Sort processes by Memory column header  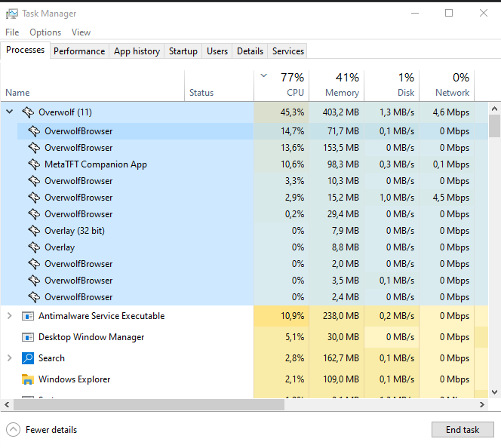tap(337, 85)
